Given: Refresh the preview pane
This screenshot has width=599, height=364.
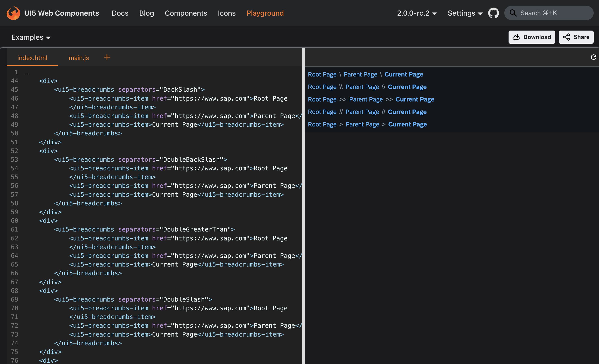Looking at the screenshot, I should [593, 57].
